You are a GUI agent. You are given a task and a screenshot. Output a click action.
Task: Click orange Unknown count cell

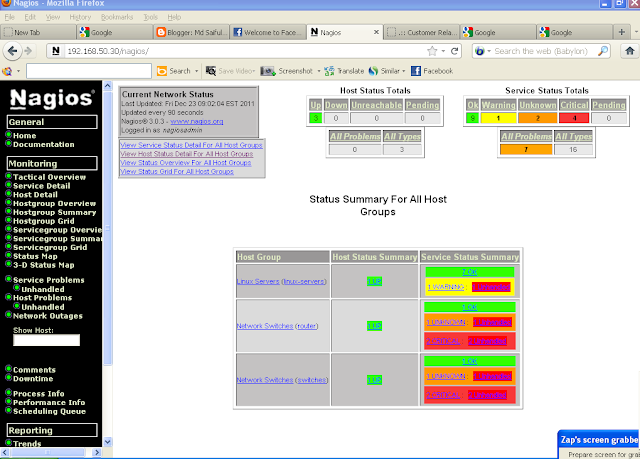tap(538, 118)
